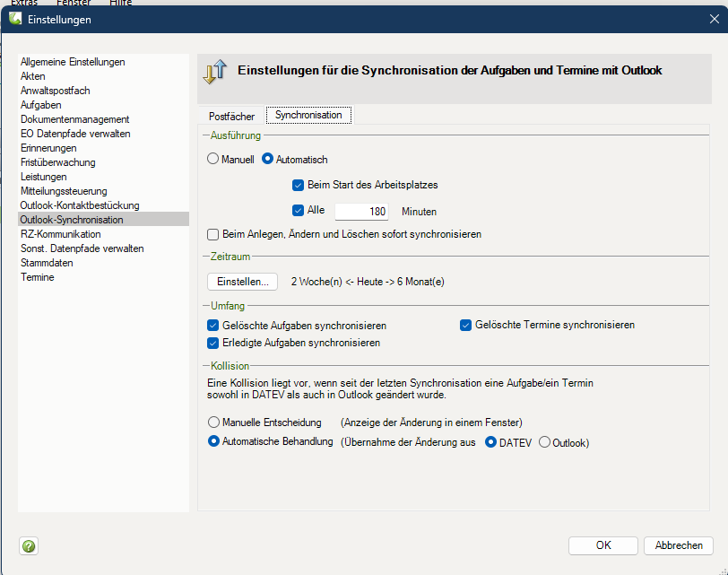Click the sync arrows icon in header

click(215, 72)
